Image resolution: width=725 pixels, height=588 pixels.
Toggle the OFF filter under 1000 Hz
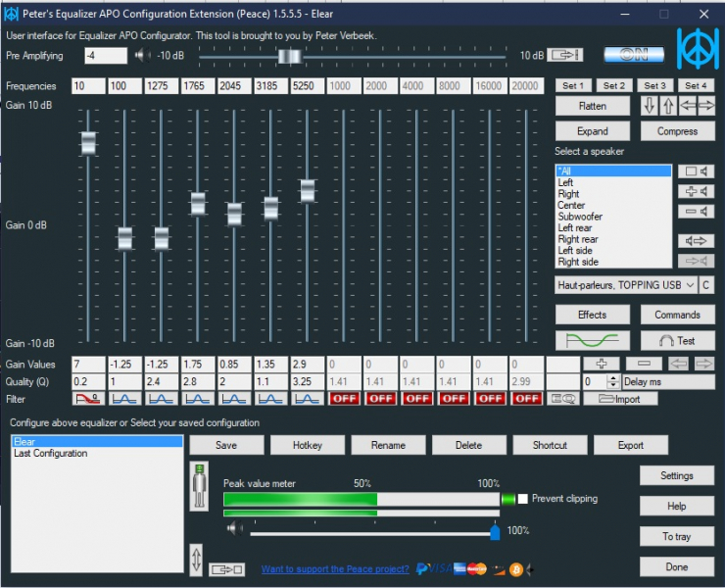pyautogui.click(x=345, y=399)
